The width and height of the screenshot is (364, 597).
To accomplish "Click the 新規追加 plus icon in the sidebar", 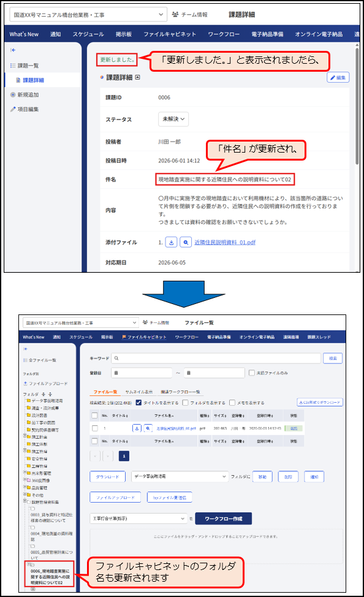I will point(13,95).
